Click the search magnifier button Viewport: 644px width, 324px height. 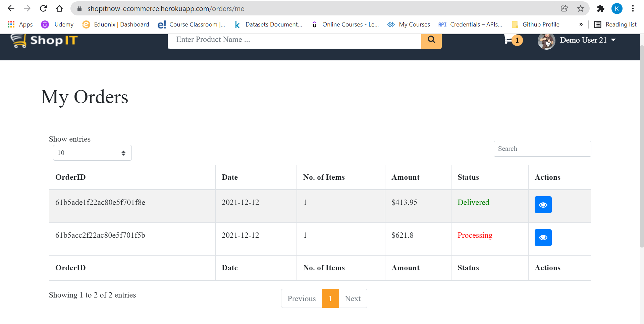pyautogui.click(x=431, y=40)
